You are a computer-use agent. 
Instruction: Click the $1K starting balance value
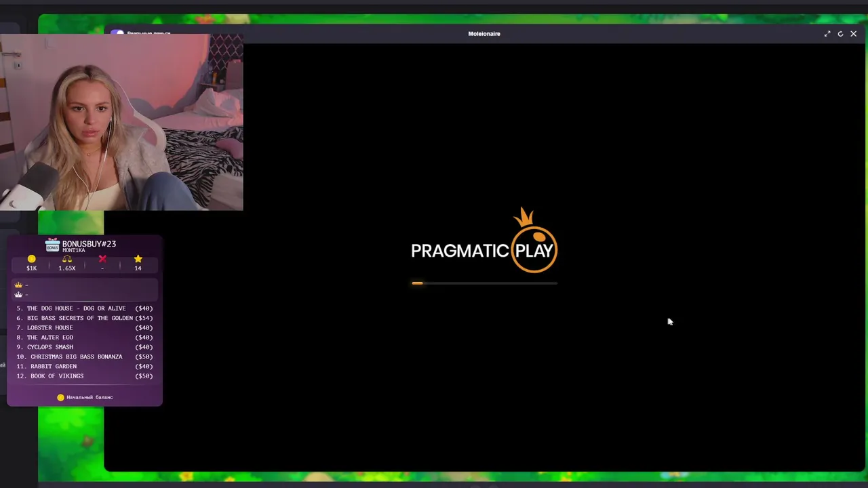tap(31, 268)
